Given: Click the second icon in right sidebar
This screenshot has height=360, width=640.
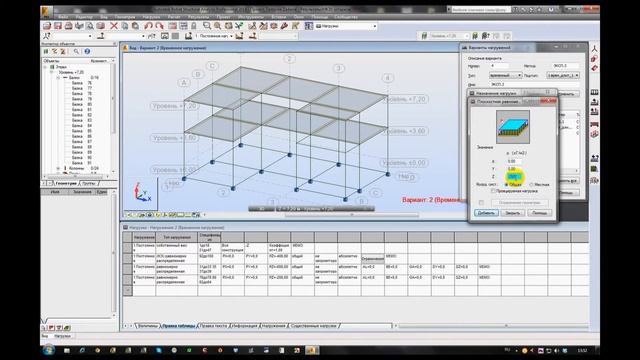Looking at the screenshot, I should click(594, 59).
